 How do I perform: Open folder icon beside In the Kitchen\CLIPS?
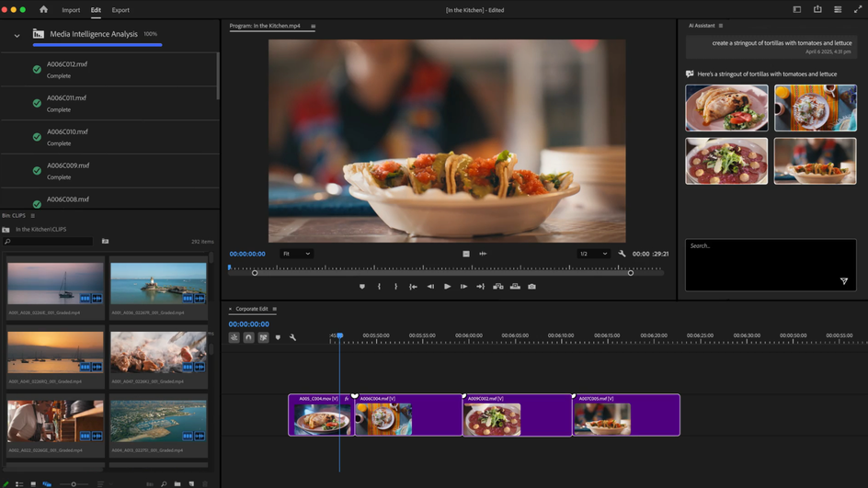(6, 229)
